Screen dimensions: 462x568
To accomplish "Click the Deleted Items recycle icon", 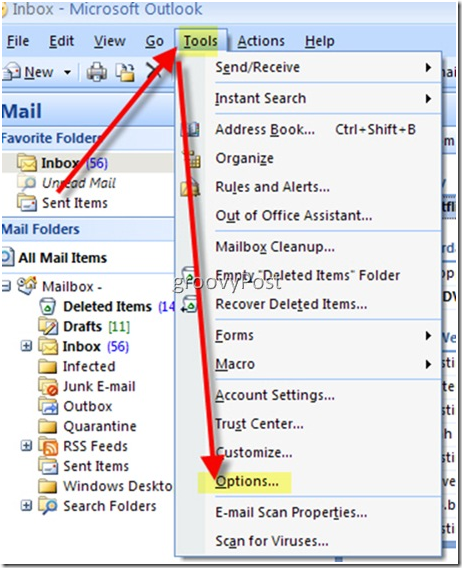I will click(x=47, y=306).
